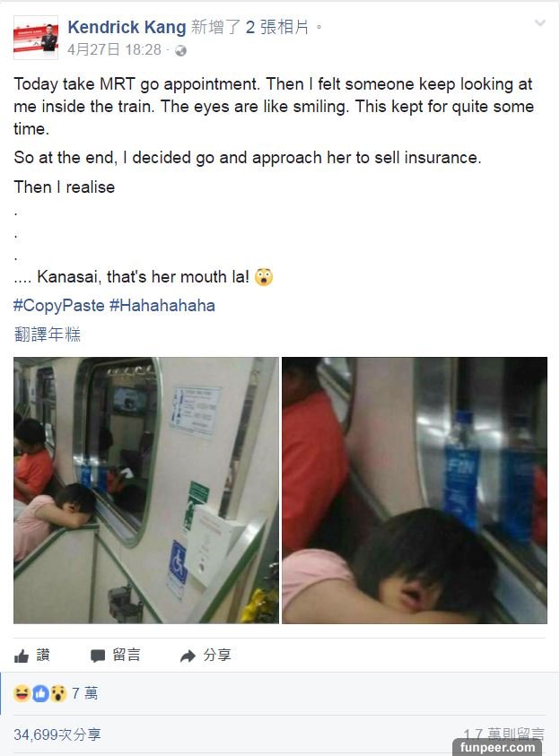Open the left train photo
560x756 pixels.
tap(146, 490)
